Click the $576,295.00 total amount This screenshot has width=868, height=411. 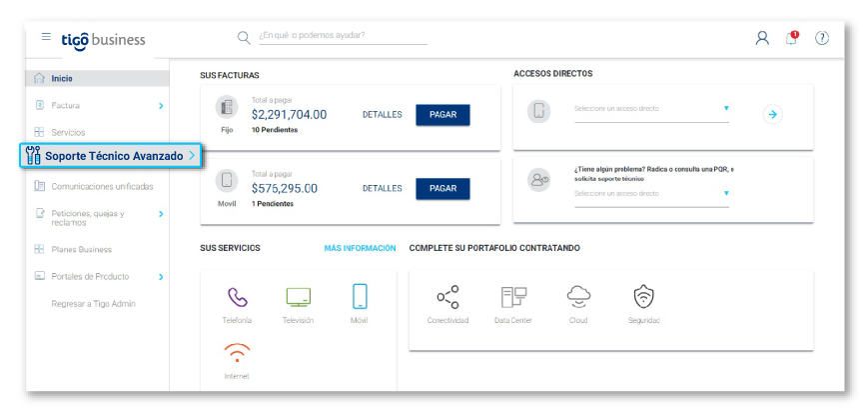point(285,188)
